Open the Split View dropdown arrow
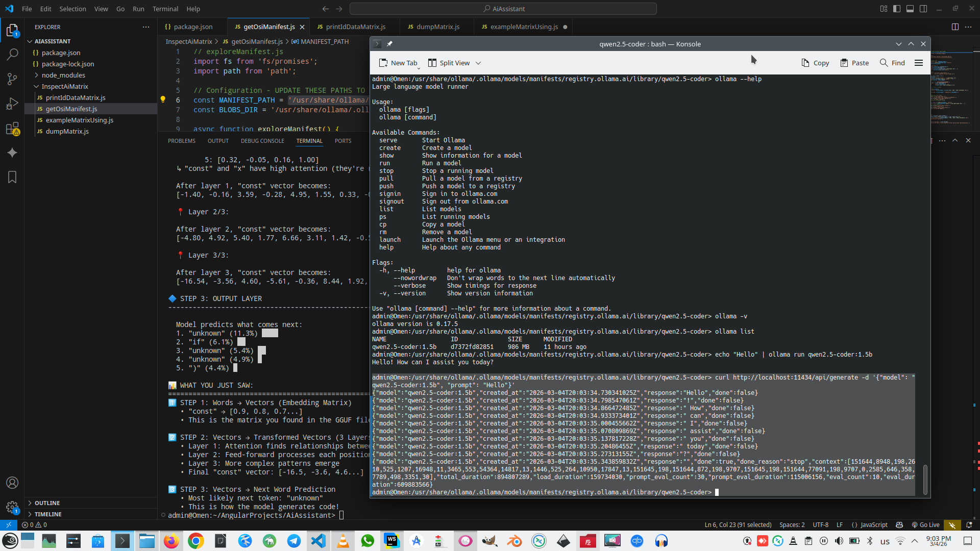The height and width of the screenshot is (551, 980). [478, 63]
